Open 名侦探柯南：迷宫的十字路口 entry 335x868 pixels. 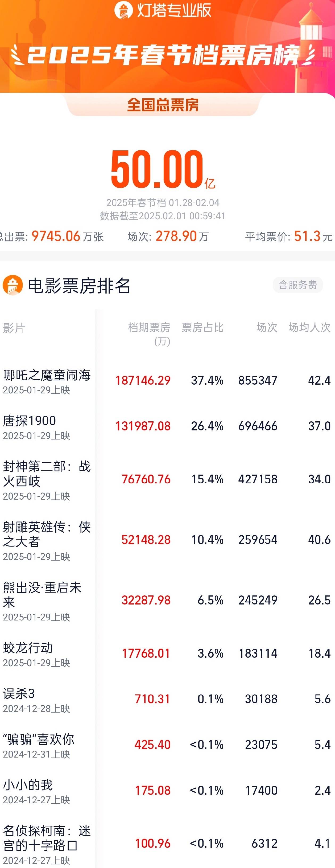167,844
